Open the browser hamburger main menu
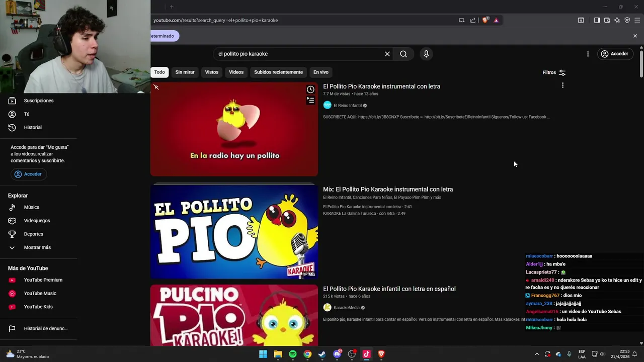Screen dimensions: 644x362 click(x=637, y=20)
